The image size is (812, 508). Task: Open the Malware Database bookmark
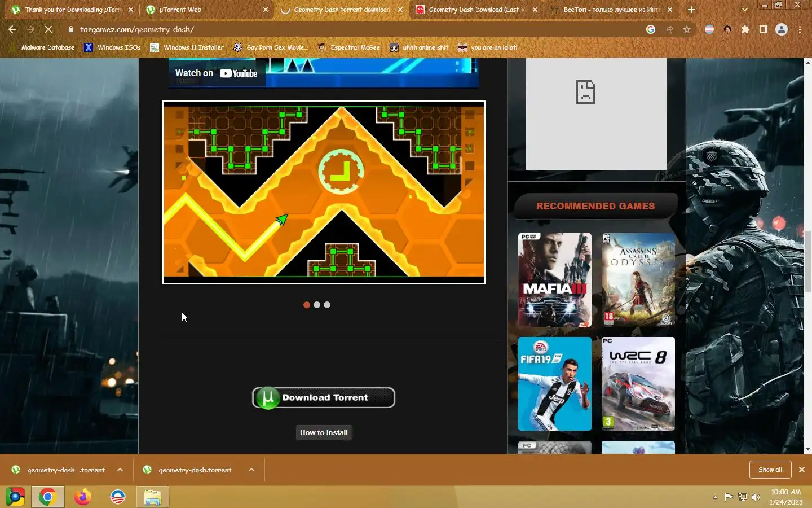(42, 47)
